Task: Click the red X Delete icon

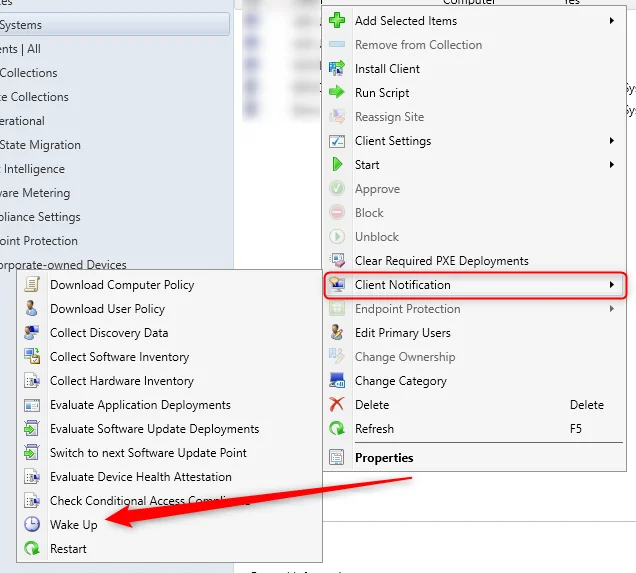Action: tap(337, 405)
